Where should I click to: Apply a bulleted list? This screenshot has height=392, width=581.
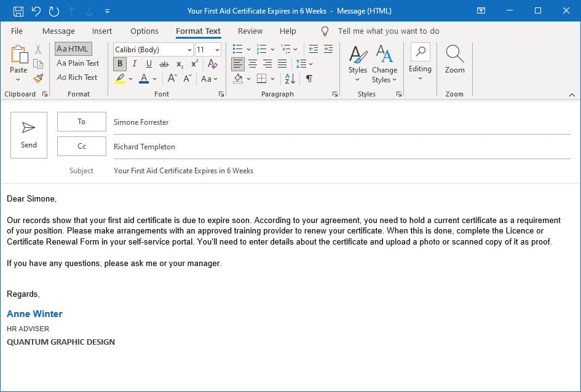(x=237, y=49)
